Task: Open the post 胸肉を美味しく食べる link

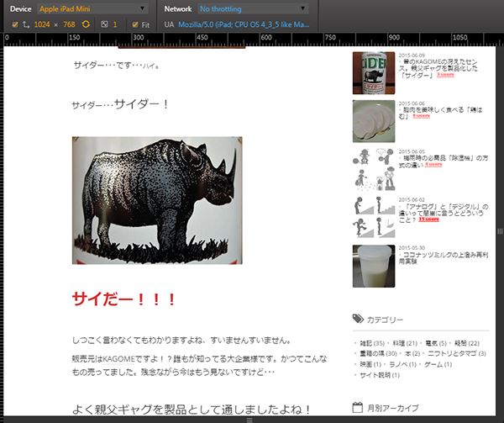Action: [441, 113]
